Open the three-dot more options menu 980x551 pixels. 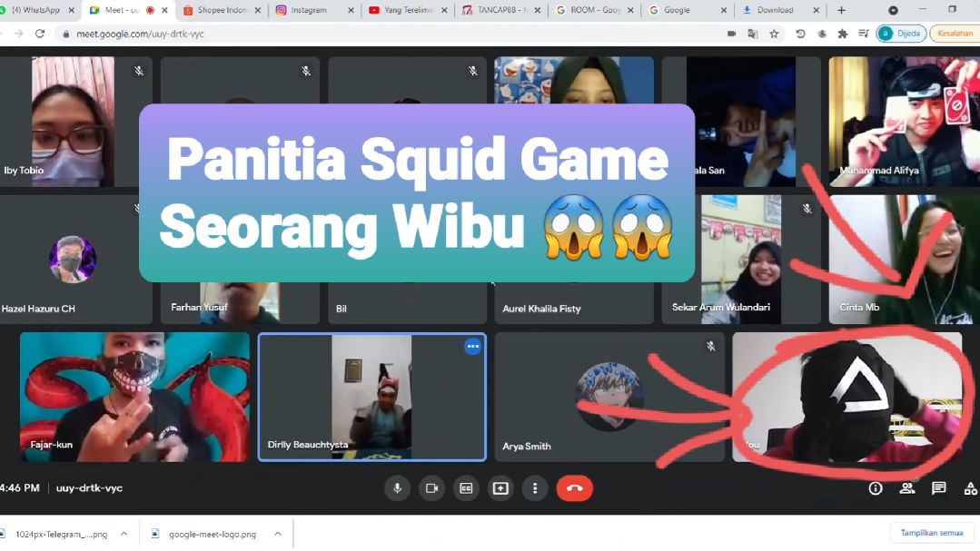[535, 488]
